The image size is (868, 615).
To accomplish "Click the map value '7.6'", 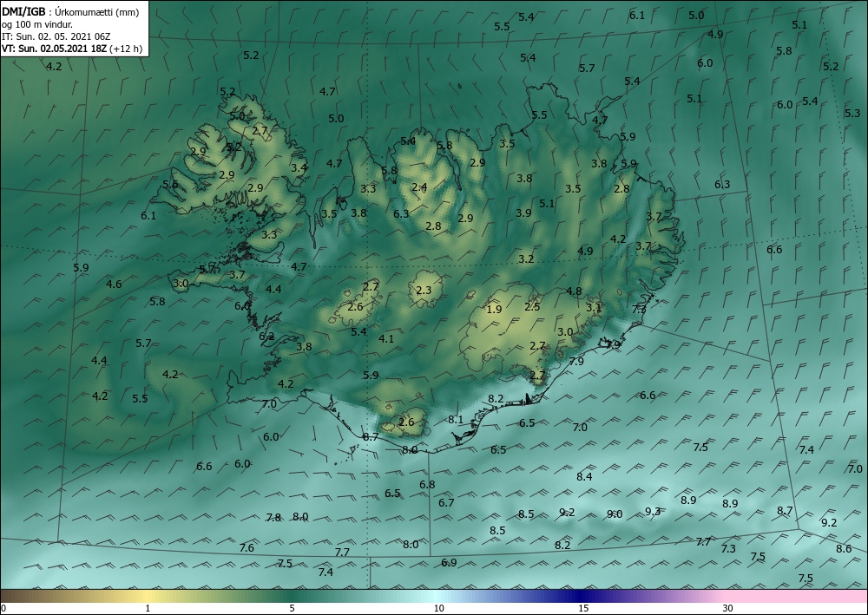I will click(247, 547).
